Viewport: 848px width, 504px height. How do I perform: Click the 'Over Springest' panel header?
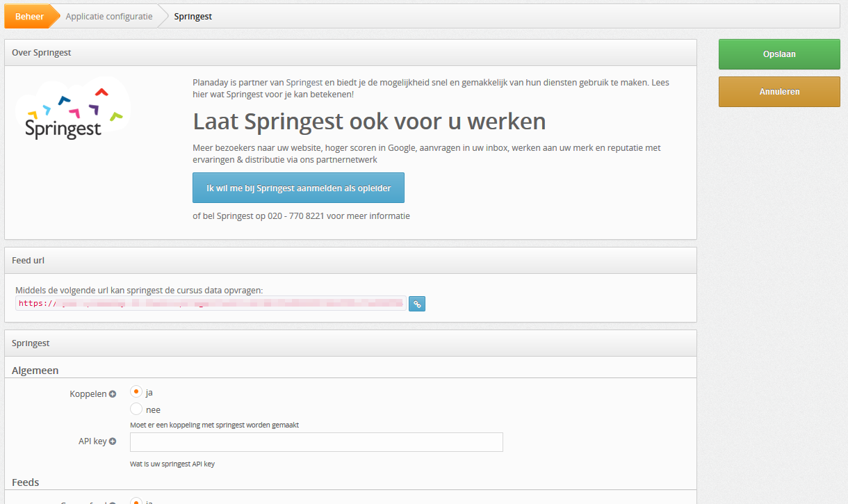pyautogui.click(x=350, y=53)
